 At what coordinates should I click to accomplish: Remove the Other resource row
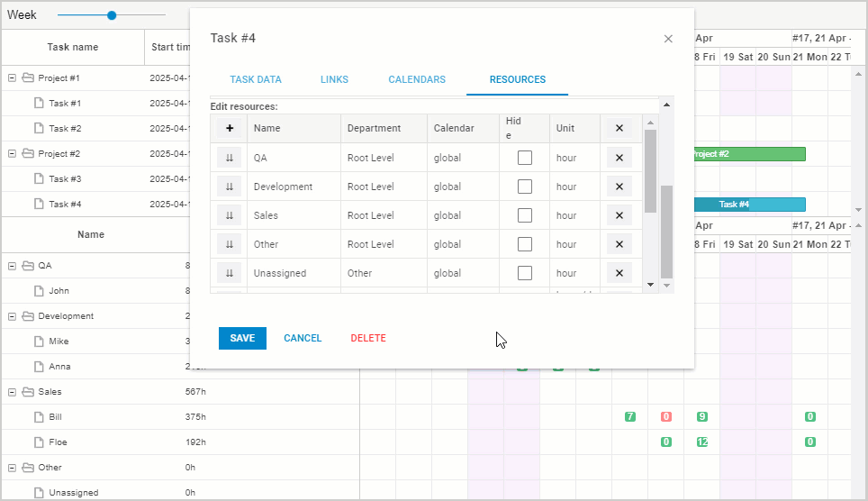pos(619,244)
